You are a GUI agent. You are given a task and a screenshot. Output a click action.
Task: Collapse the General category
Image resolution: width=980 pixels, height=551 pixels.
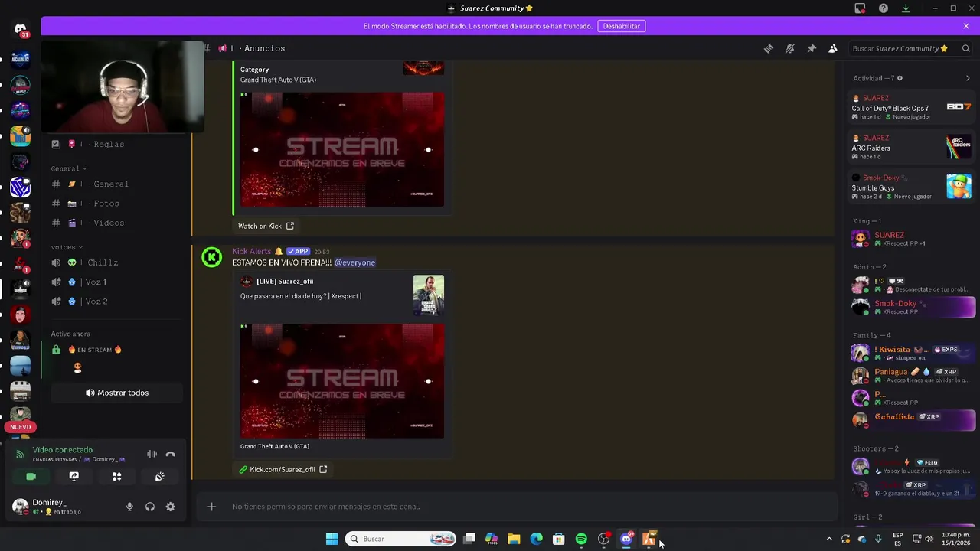pos(68,168)
